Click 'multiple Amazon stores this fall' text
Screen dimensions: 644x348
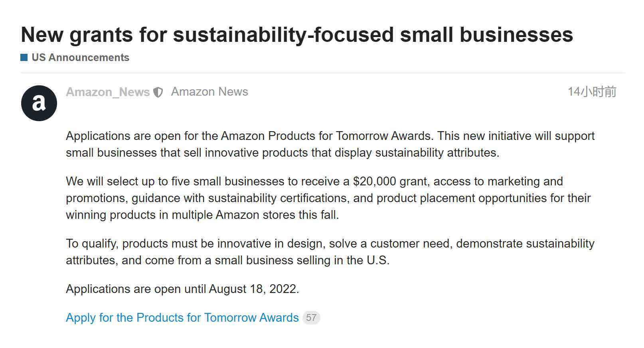pos(255,215)
